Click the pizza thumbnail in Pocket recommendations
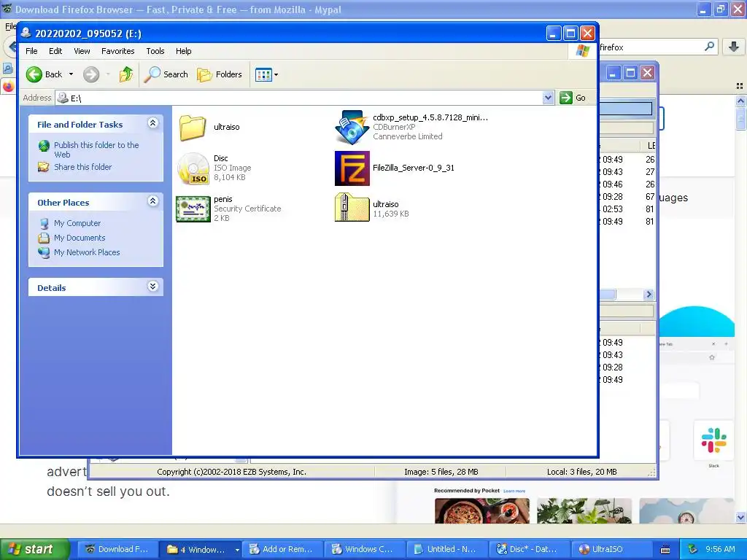Image resolution: width=747 pixels, height=560 pixels. pos(482,511)
